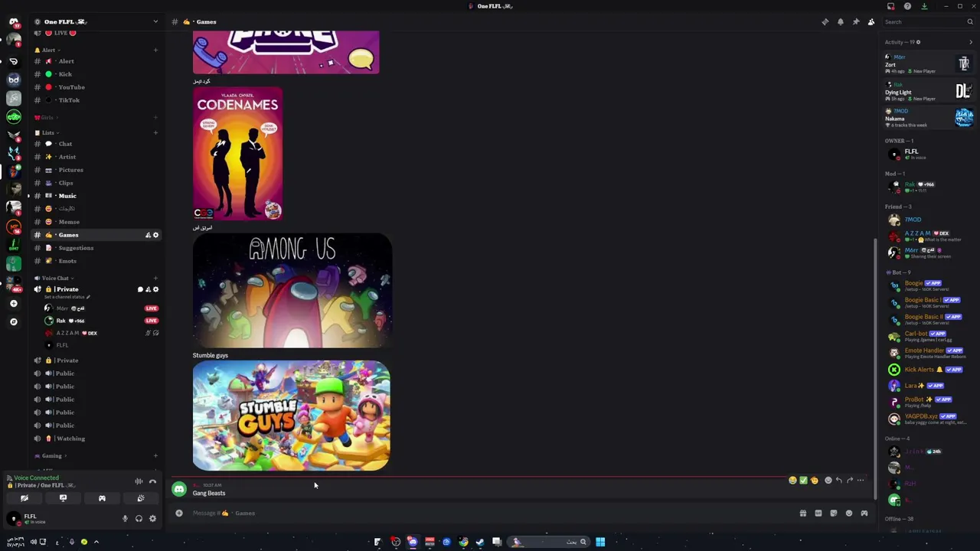Open Discord direct messages home icon

point(13,22)
